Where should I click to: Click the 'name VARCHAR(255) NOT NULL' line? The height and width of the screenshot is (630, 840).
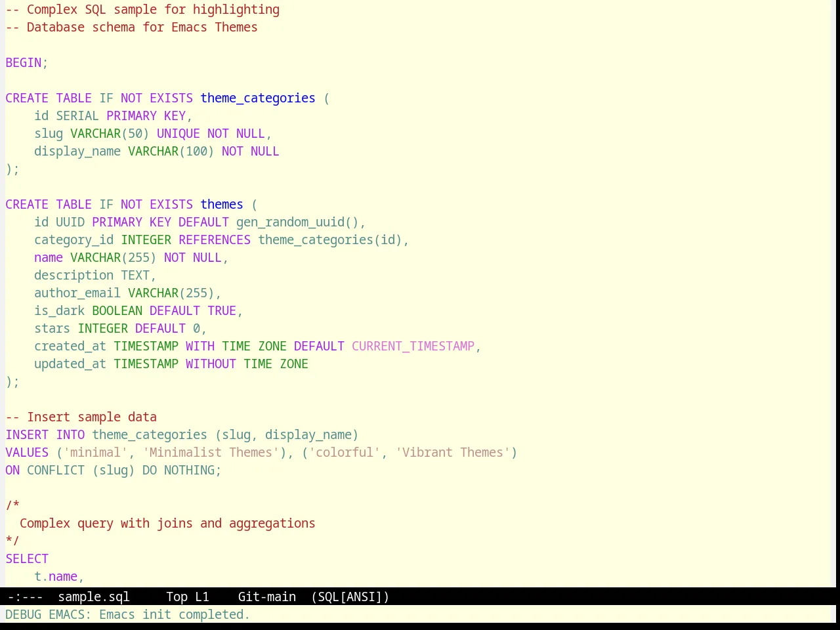[131, 257]
